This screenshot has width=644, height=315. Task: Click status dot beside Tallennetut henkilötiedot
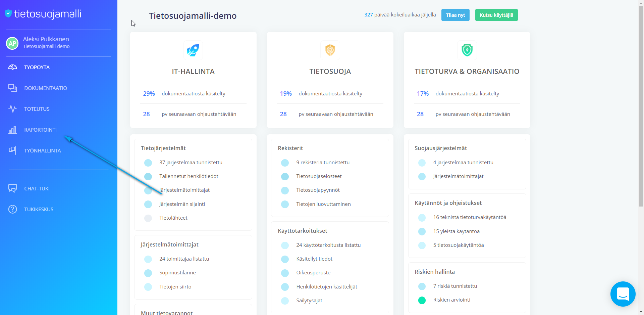pyautogui.click(x=148, y=176)
